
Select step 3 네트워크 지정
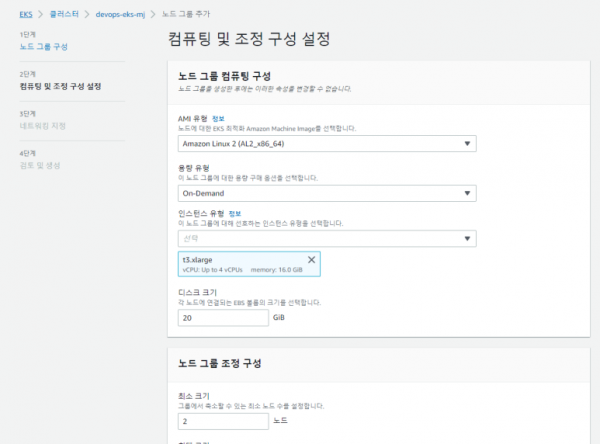42,125
